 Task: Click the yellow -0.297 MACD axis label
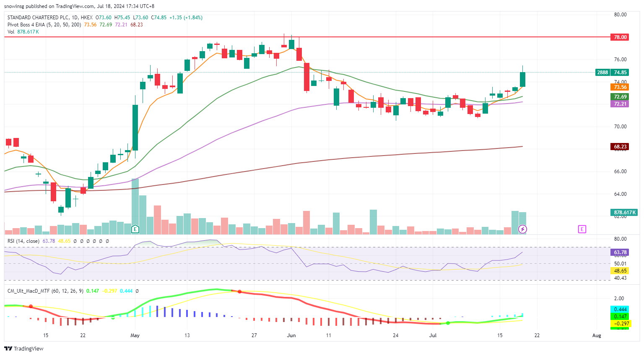pyautogui.click(x=621, y=324)
